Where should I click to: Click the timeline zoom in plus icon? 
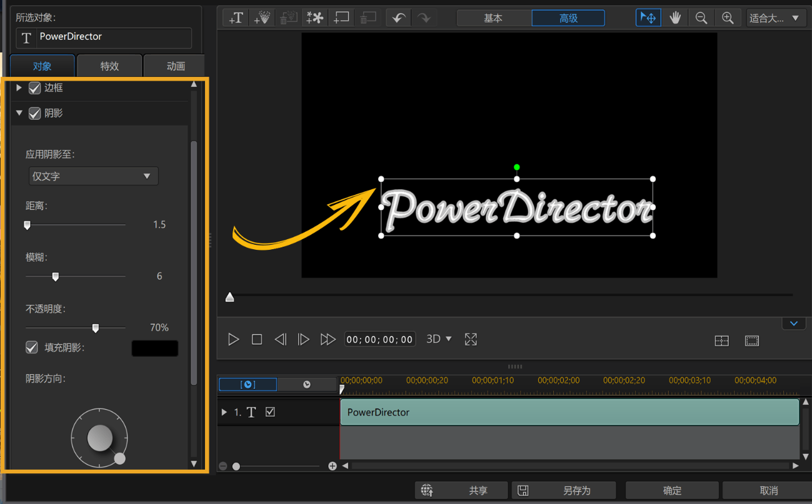coord(333,466)
